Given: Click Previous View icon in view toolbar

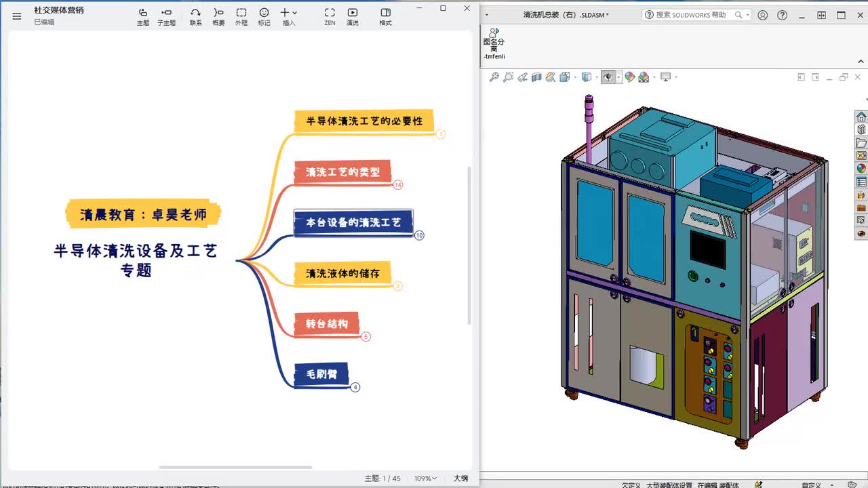Looking at the screenshot, I should click(x=522, y=77).
